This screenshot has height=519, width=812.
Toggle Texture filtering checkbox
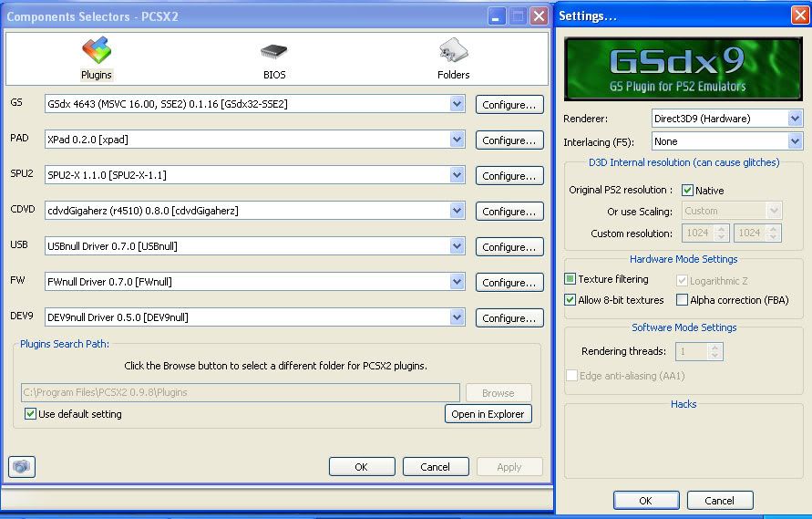tap(570, 279)
